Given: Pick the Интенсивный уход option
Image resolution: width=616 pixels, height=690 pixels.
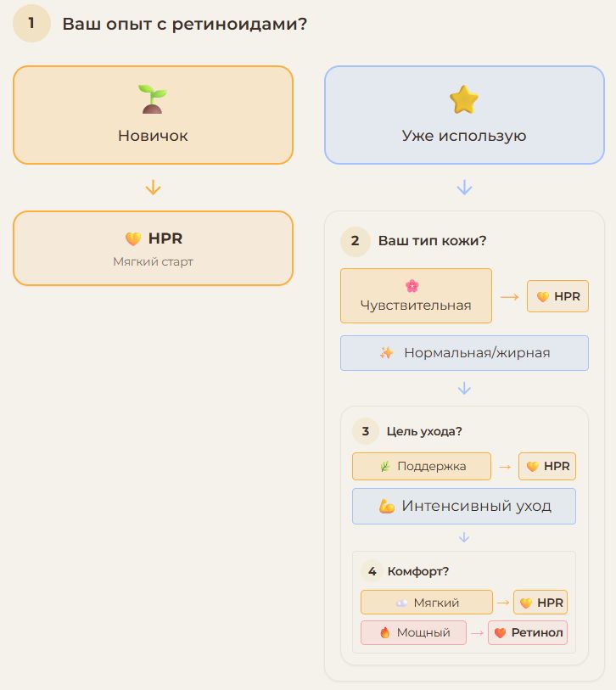Looking at the screenshot, I should click(x=464, y=506).
